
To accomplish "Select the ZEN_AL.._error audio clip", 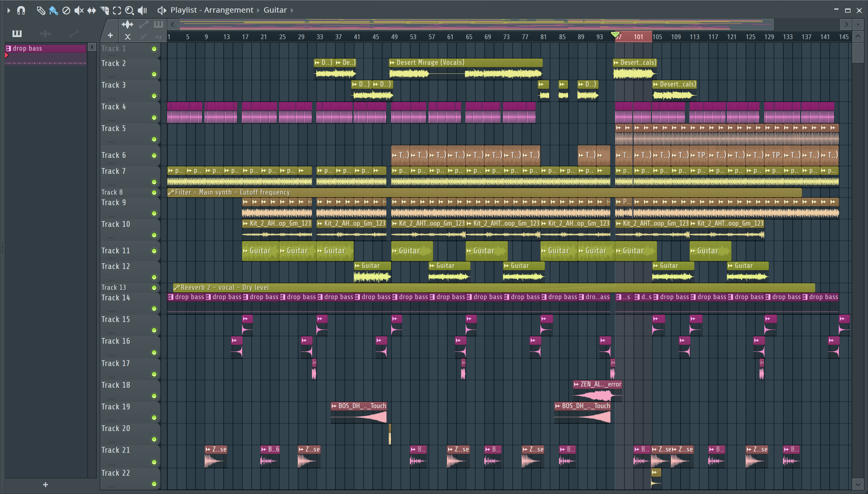I will (598, 390).
